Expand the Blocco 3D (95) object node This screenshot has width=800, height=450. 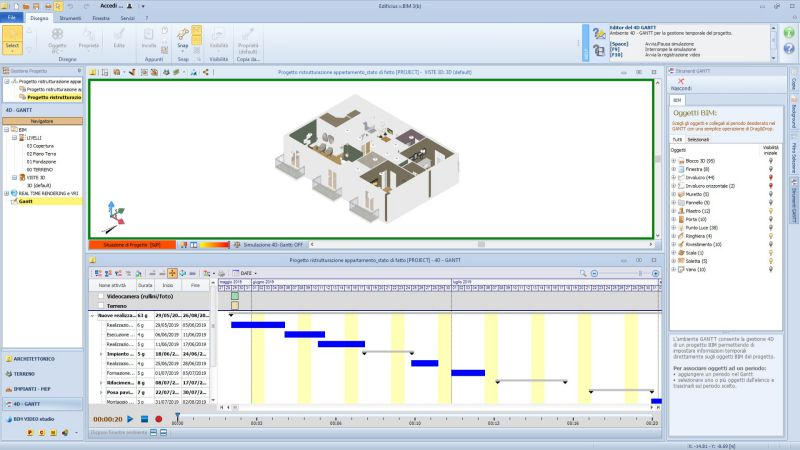[x=673, y=161]
